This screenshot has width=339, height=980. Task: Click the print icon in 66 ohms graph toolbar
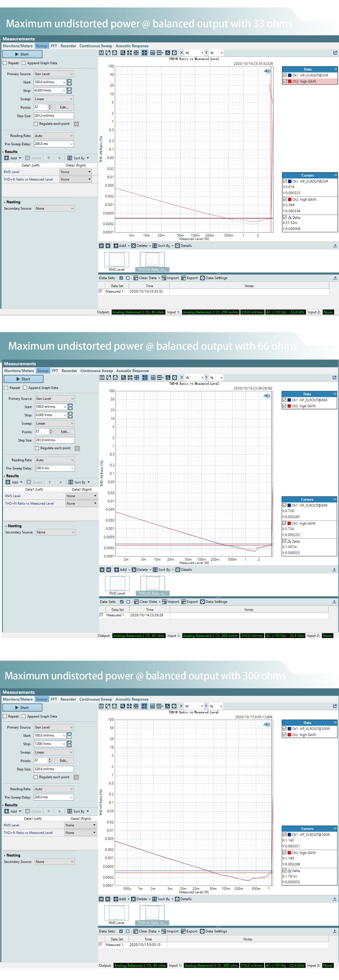point(115,377)
